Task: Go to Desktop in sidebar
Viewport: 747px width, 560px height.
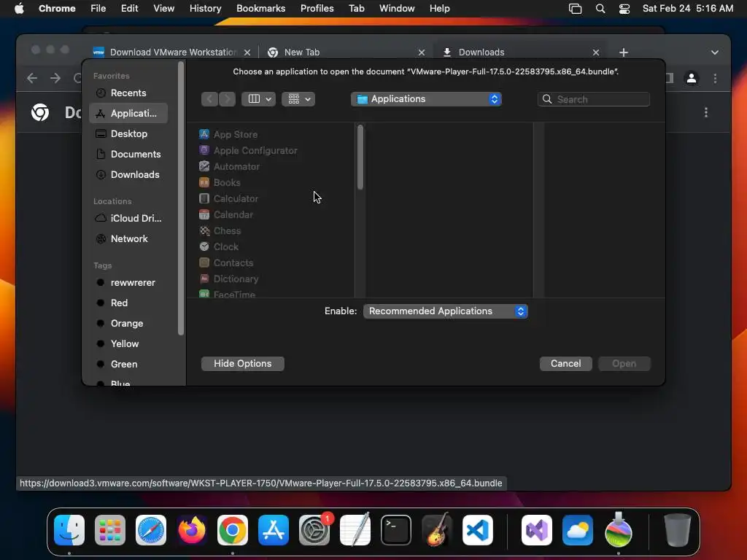Action: 128,134
